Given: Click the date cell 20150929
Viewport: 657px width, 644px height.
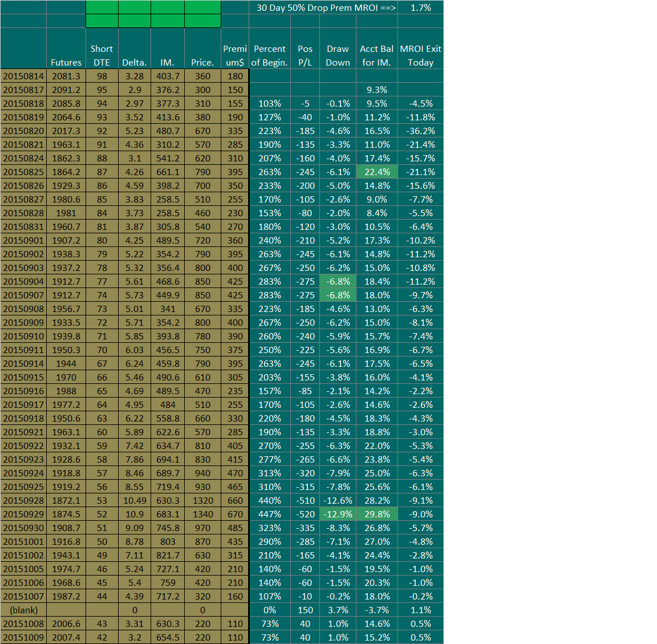Looking at the screenshot, I should [x=23, y=515].
